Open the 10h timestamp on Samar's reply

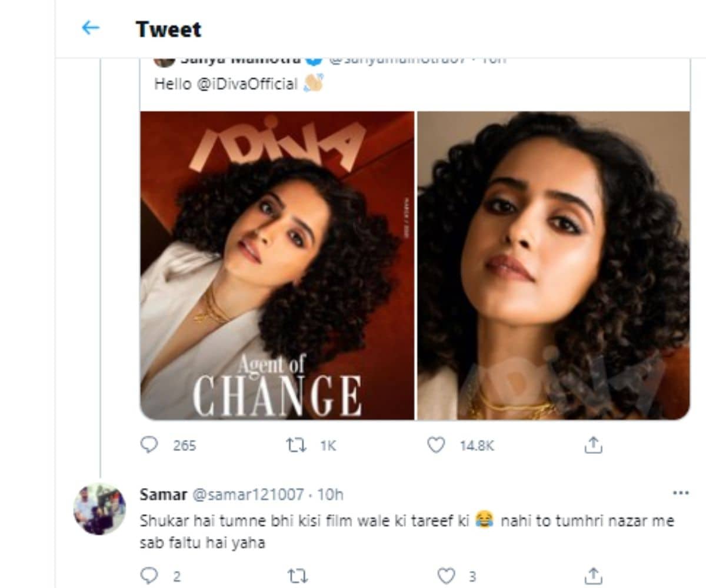pos(330,495)
